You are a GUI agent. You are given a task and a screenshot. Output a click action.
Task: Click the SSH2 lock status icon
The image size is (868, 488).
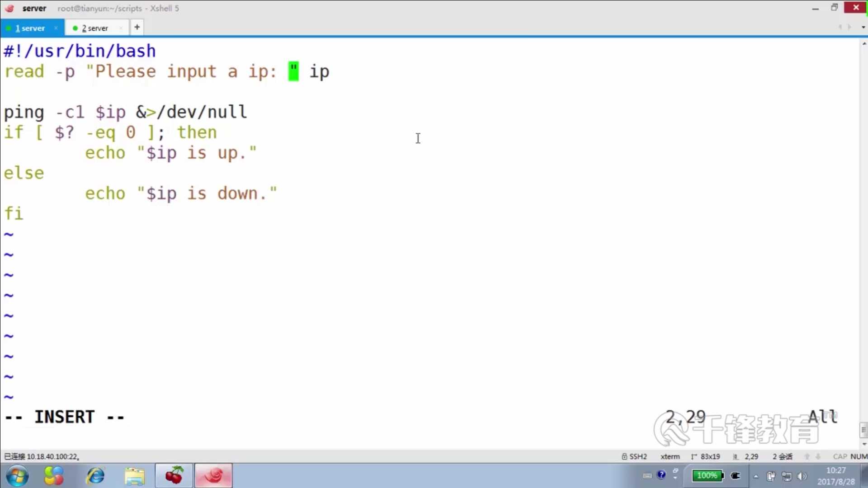pos(624,456)
